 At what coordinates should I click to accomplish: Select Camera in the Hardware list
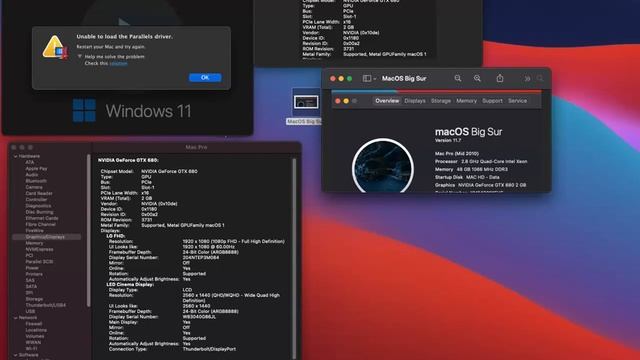[x=34, y=187]
